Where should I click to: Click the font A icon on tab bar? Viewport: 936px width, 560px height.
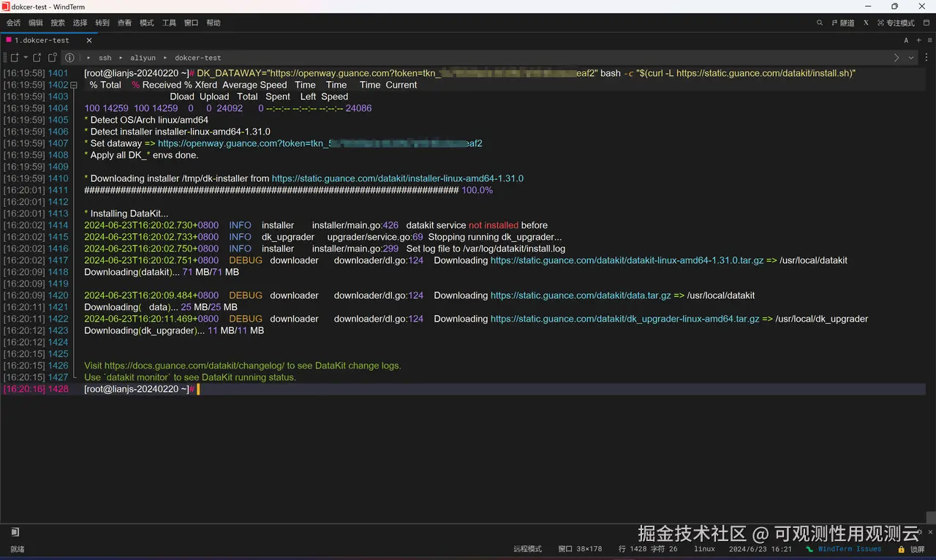click(906, 40)
